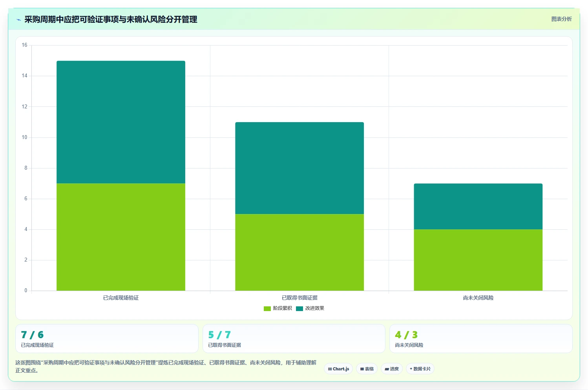
Task: Click the x-axis label 尚未关闭风险
Action: pyautogui.click(x=478, y=298)
